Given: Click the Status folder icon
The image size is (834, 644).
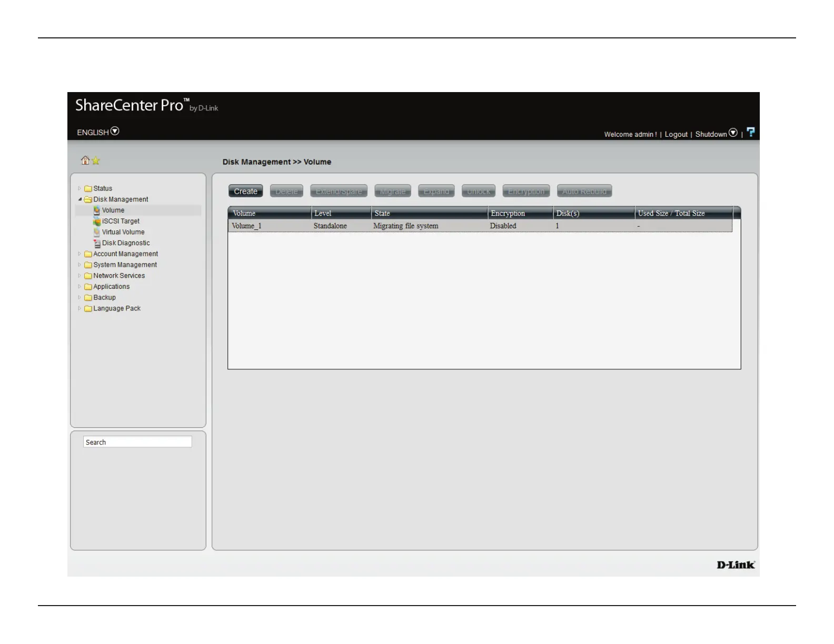Looking at the screenshot, I should pyautogui.click(x=88, y=189).
